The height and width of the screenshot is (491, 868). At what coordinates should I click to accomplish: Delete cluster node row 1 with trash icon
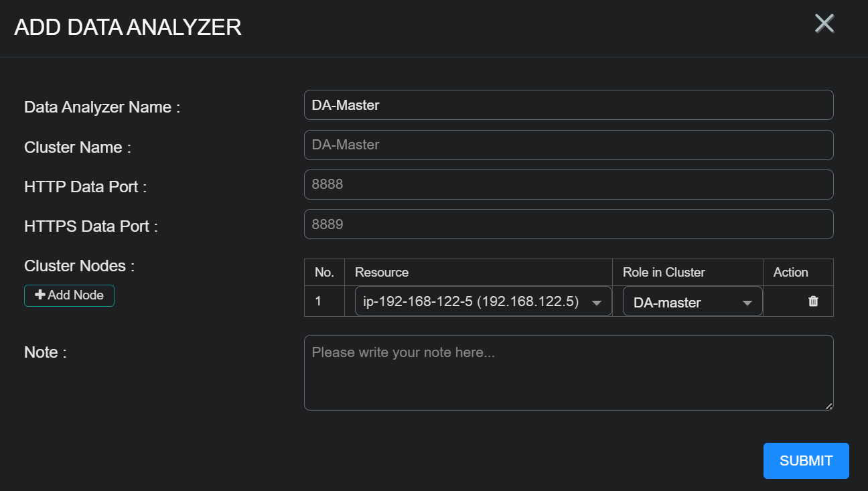click(813, 301)
